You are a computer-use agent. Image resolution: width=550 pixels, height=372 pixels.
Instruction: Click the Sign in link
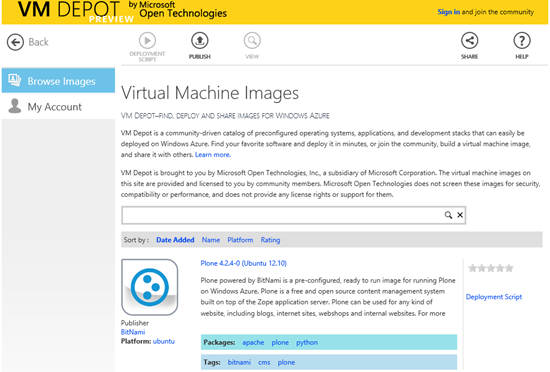448,12
